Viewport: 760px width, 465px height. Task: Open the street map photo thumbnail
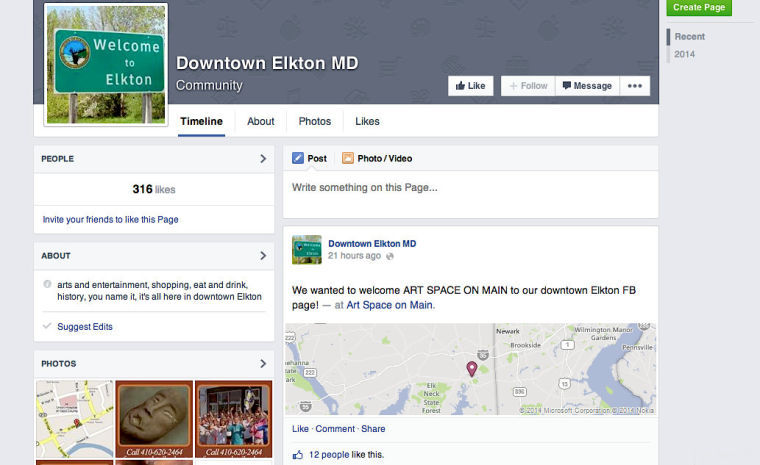75,419
